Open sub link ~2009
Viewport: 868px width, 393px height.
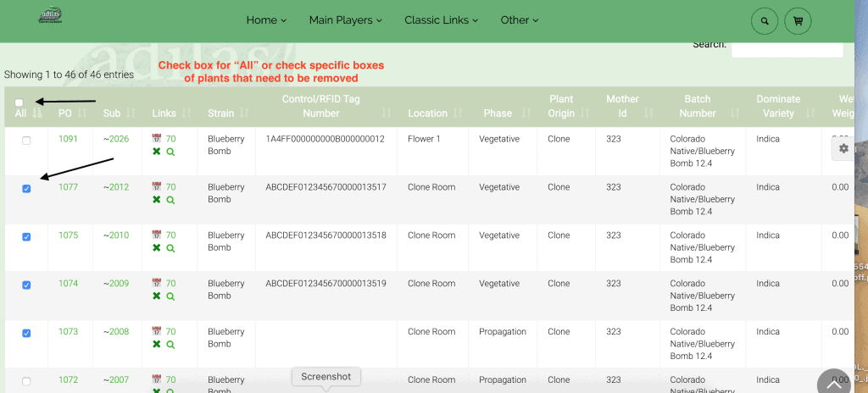tap(116, 284)
